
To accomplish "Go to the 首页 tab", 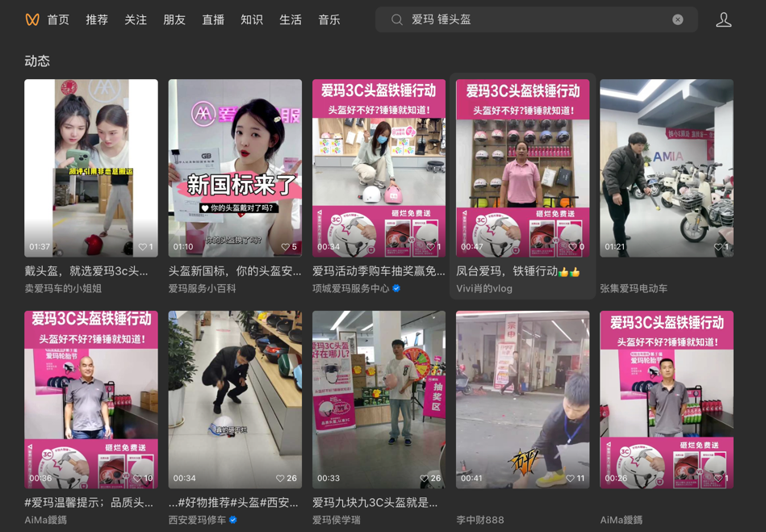I will pos(58,19).
